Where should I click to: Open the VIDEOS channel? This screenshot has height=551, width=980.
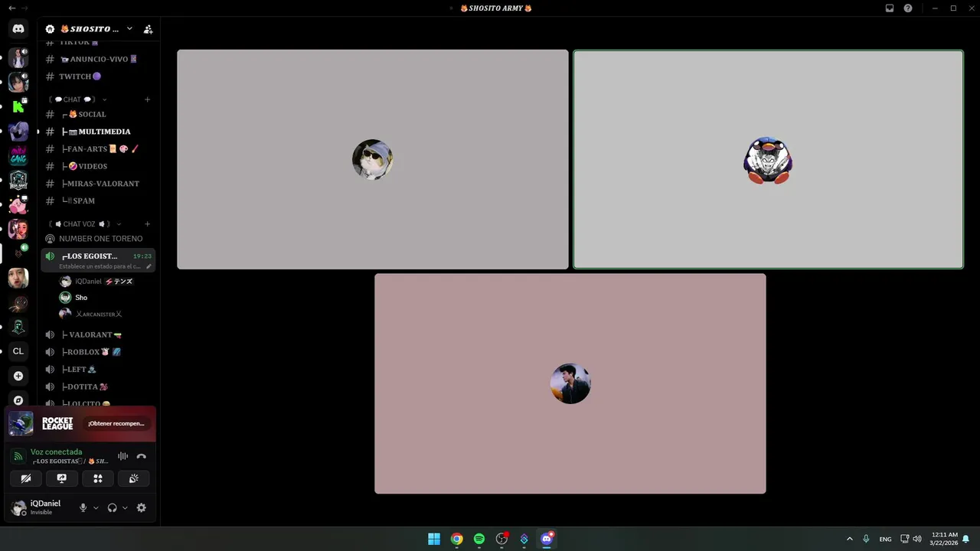tap(98, 166)
